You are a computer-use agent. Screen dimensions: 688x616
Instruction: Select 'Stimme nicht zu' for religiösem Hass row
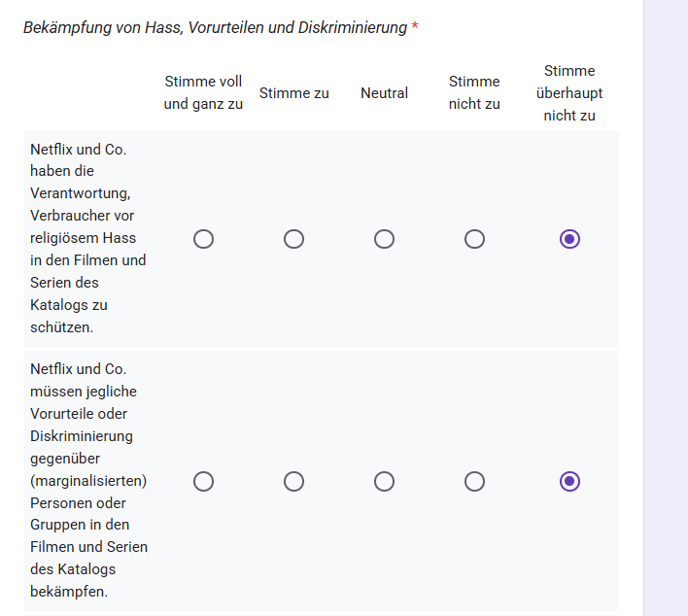click(475, 239)
